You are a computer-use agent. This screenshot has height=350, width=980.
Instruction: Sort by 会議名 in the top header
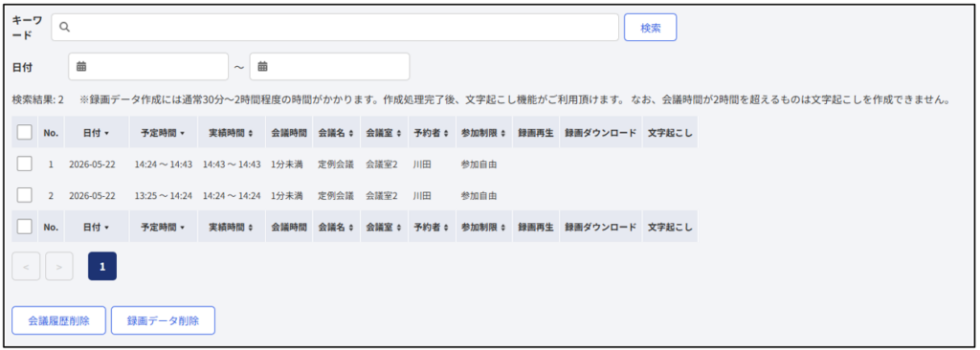336,133
